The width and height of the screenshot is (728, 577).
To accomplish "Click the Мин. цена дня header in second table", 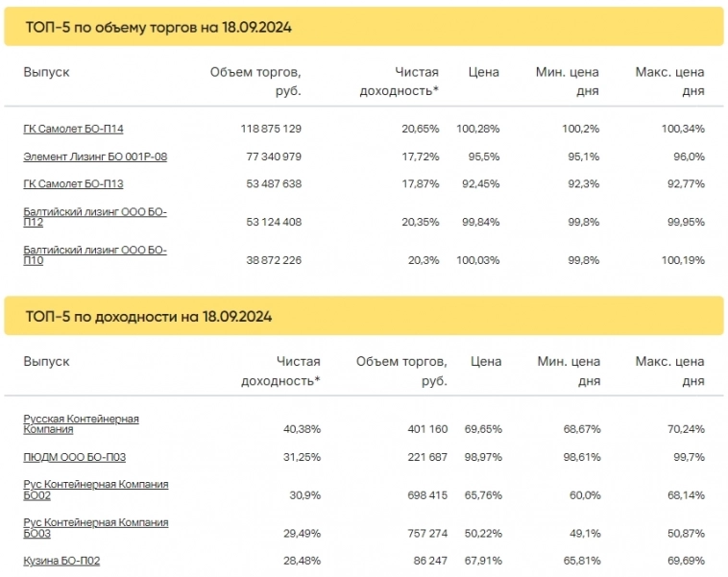I will [569, 371].
